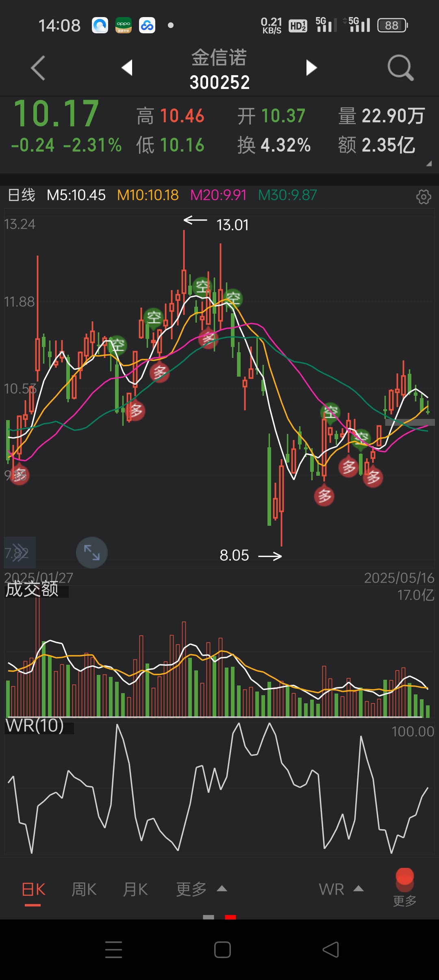Go to the previous stock with left triangle
The width and height of the screenshot is (439, 980).
coord(127,67)
